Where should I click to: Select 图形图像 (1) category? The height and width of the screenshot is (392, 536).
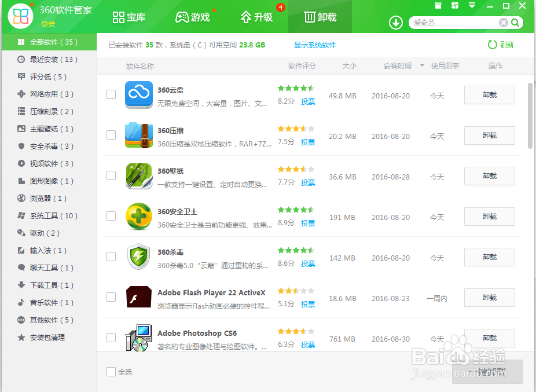[x=49, y=181]
